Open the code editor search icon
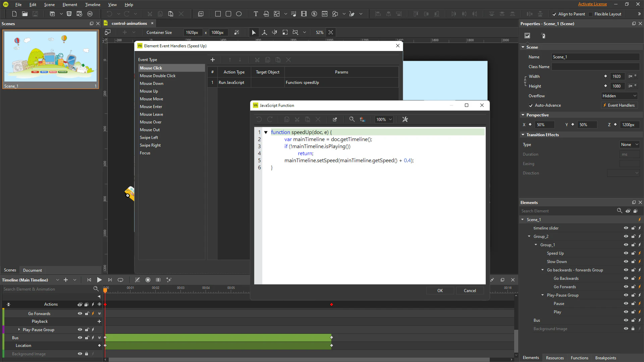Screen dimensions: 644x362 pyautogui.click(x=352, y=119)
